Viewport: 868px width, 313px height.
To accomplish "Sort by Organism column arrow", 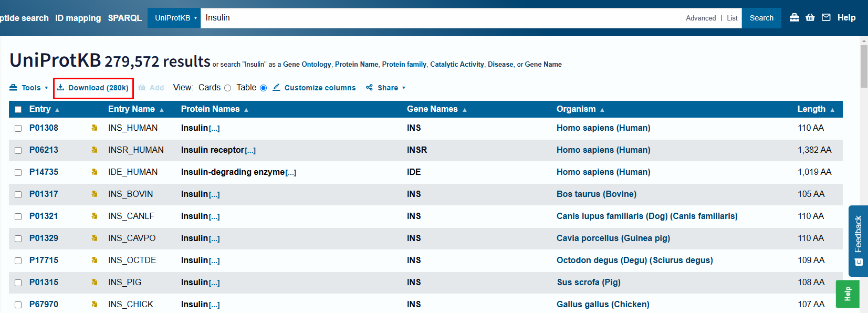I will tap(602, 110).
